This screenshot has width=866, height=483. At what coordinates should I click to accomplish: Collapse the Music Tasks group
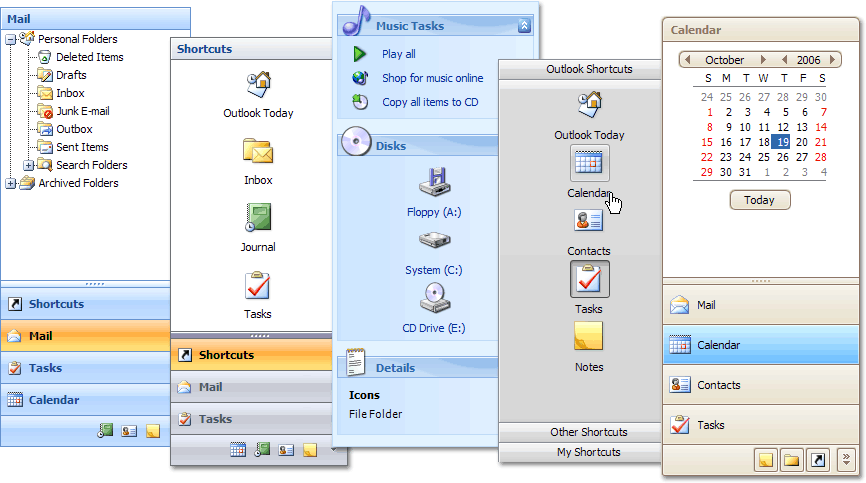point(524,25)
